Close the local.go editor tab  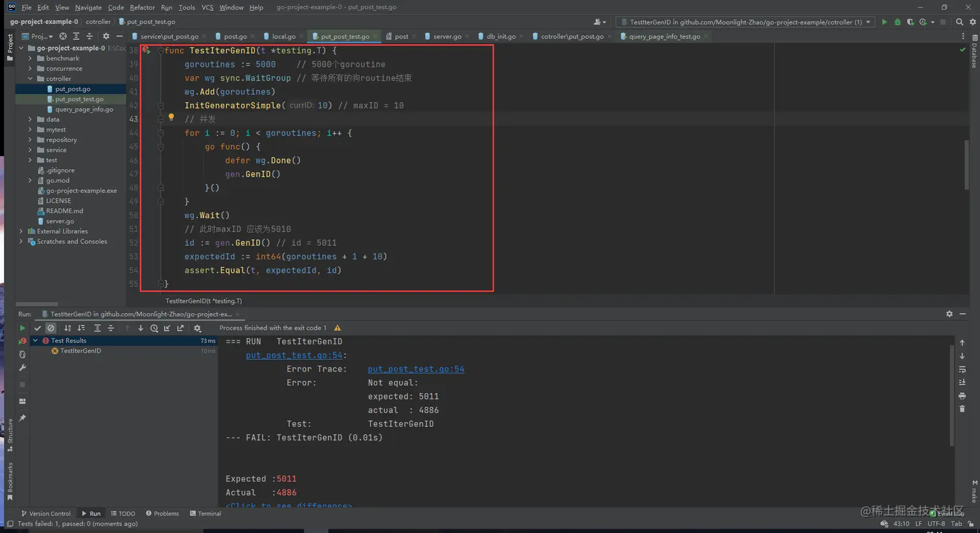[x=301, y=37]
